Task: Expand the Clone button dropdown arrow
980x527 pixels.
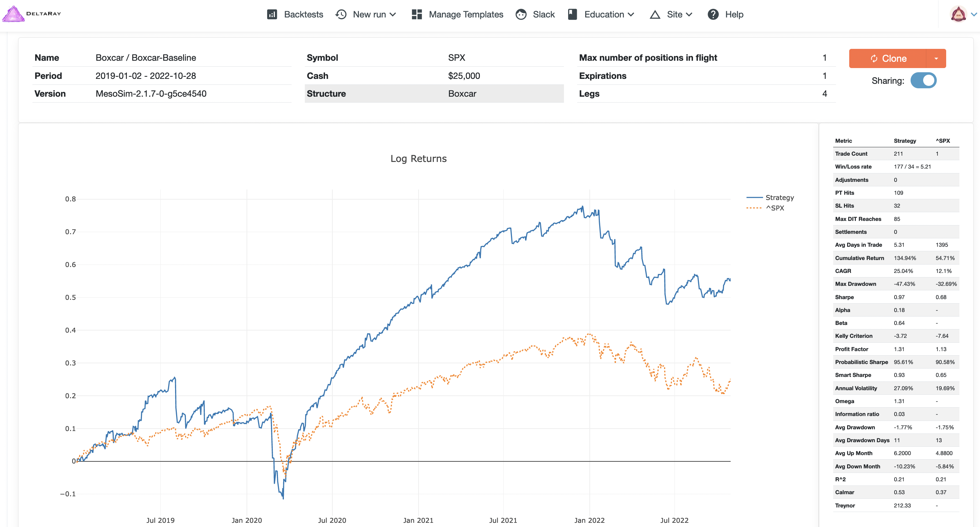Action: 936,59
